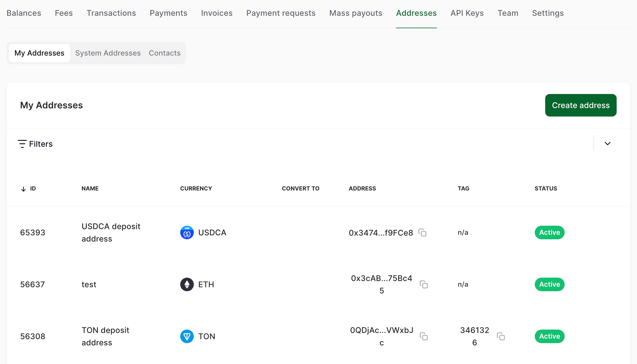This screenshot has height=364, width=637.
Task: Switch to the Contacts sub-tab
Action: click(x=165, y=53)
